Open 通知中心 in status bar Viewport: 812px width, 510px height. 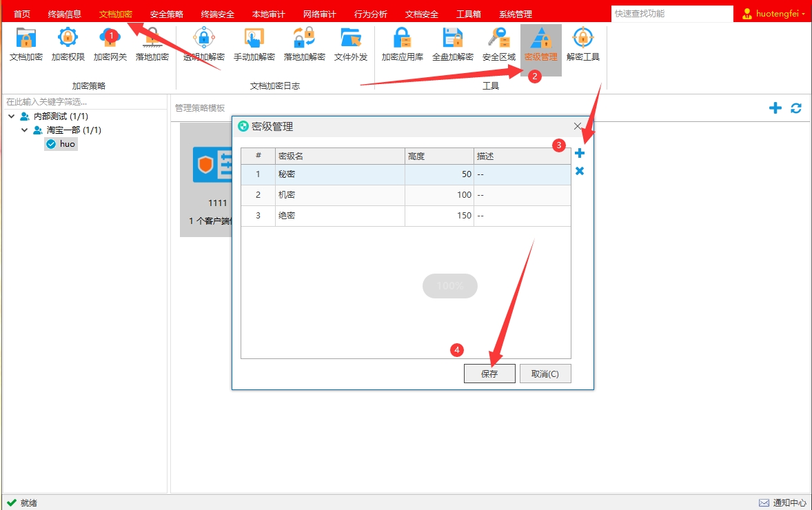pyautogui.click(x=782, y=502)
